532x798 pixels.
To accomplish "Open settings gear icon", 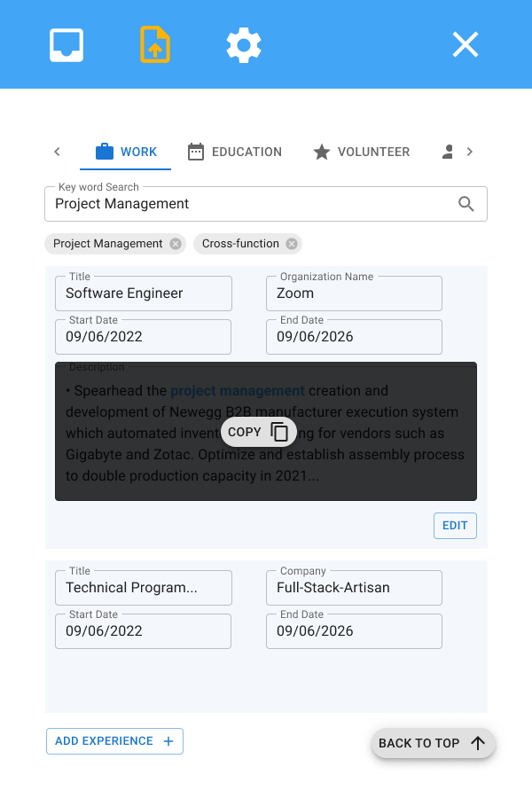I will [x=244, y=45].
